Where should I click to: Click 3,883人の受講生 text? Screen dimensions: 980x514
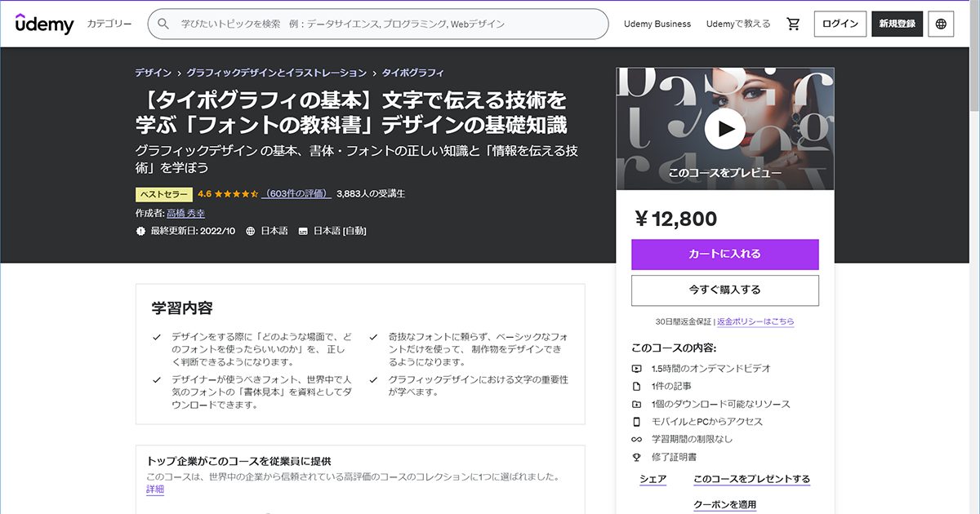371,194
